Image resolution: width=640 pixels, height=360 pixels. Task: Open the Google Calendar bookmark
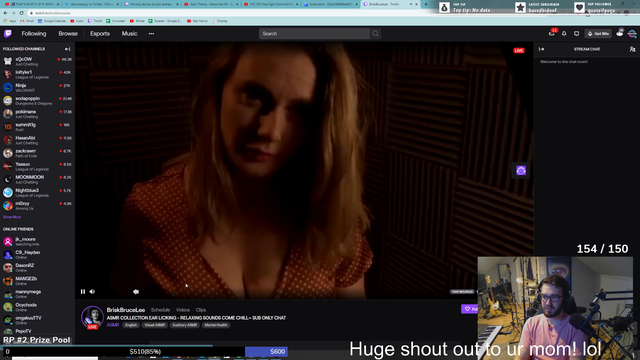[x=52, y=21]
